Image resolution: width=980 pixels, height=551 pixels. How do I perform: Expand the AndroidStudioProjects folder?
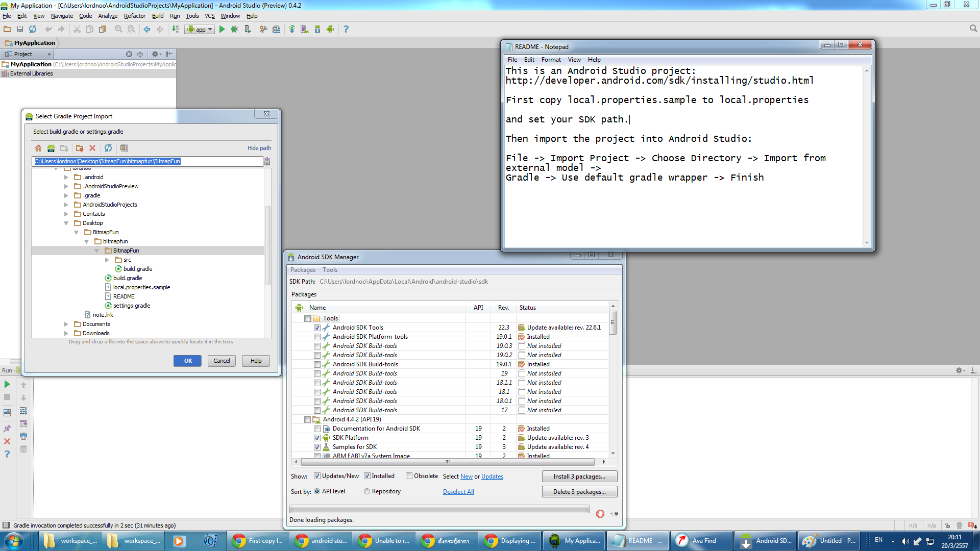pyautogui.click(x=66, y=205)
